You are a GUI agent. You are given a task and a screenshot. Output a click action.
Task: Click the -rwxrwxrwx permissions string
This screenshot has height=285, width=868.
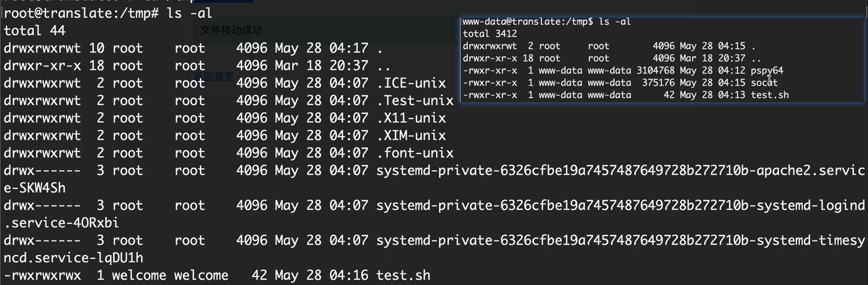42,275
